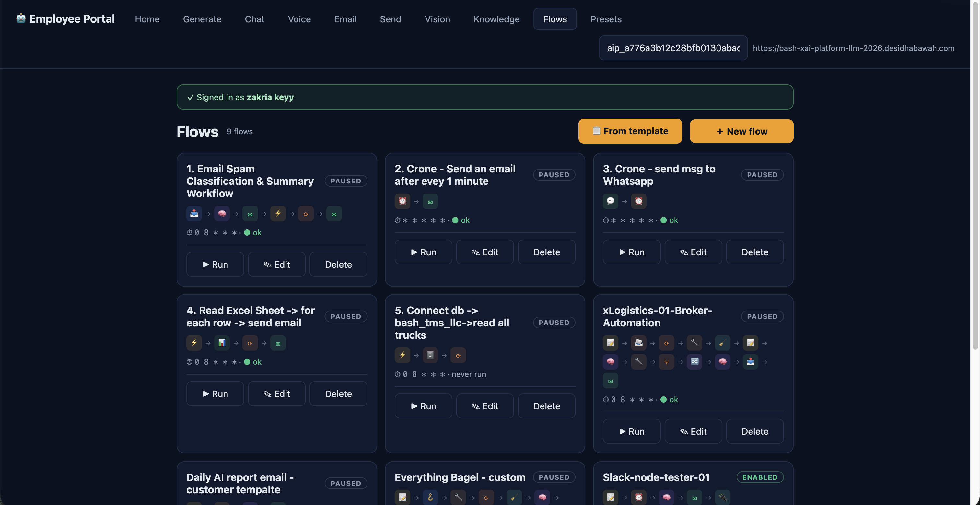Create a flow with New flow button
The height and width of the screenshot is (505, 980).
point(741,131)
